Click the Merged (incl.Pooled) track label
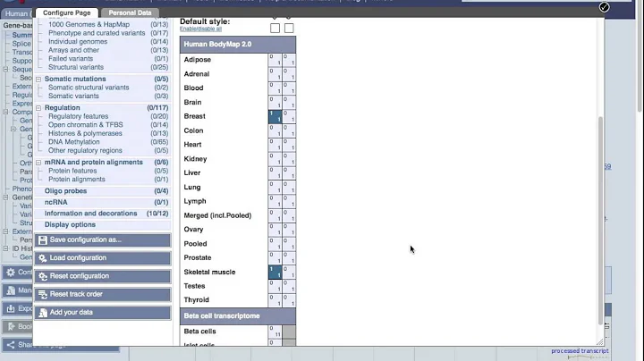The image size is (644, 361). coord(217,215)
